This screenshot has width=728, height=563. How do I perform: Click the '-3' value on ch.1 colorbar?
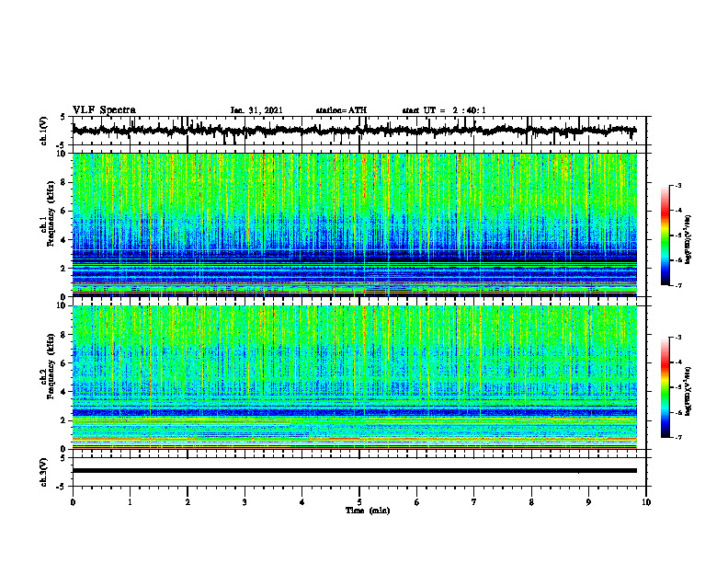678,186
